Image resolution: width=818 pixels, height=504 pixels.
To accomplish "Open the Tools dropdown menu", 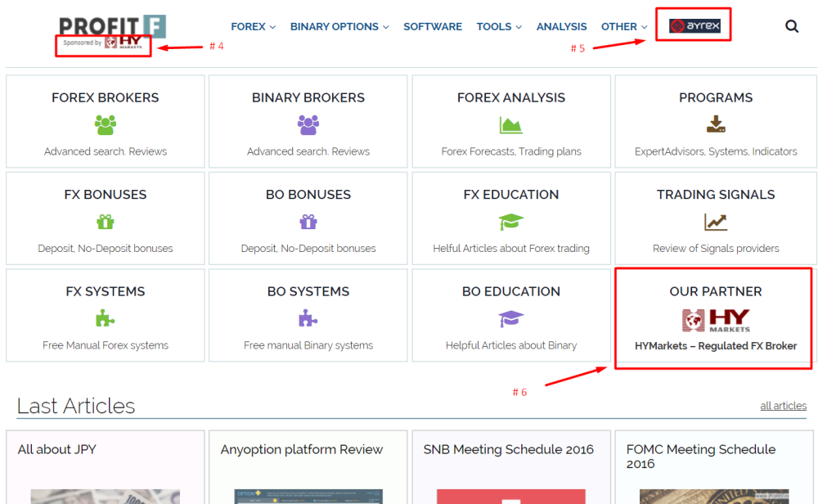I will tap(499, 27).
